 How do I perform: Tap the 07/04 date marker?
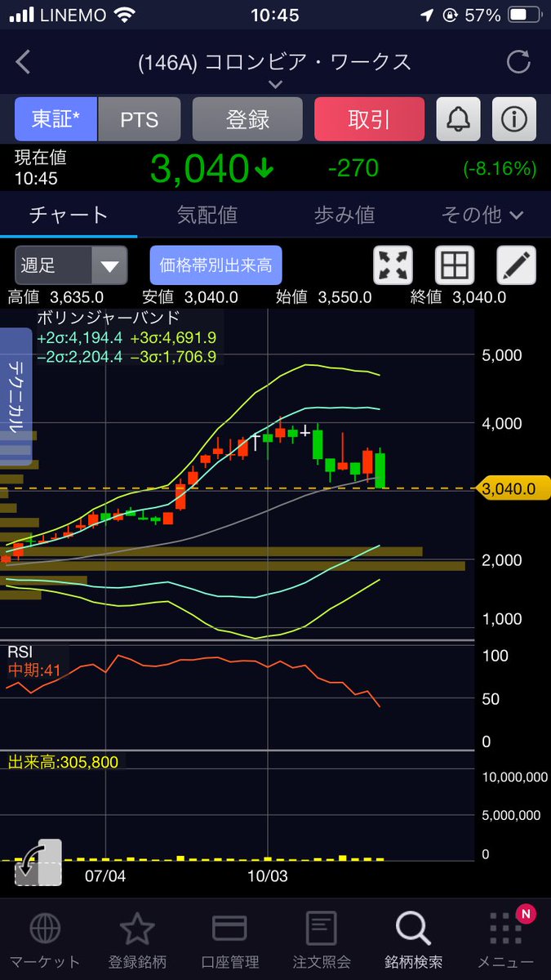106,875
